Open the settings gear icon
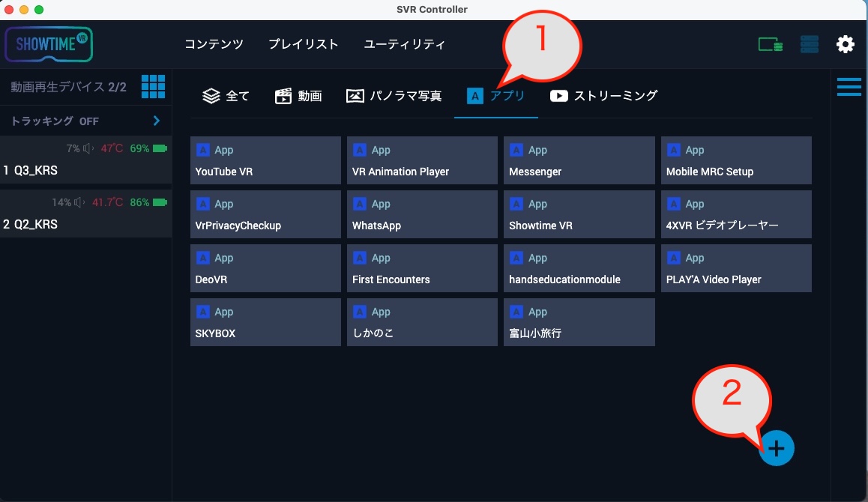 pos(846,44)
